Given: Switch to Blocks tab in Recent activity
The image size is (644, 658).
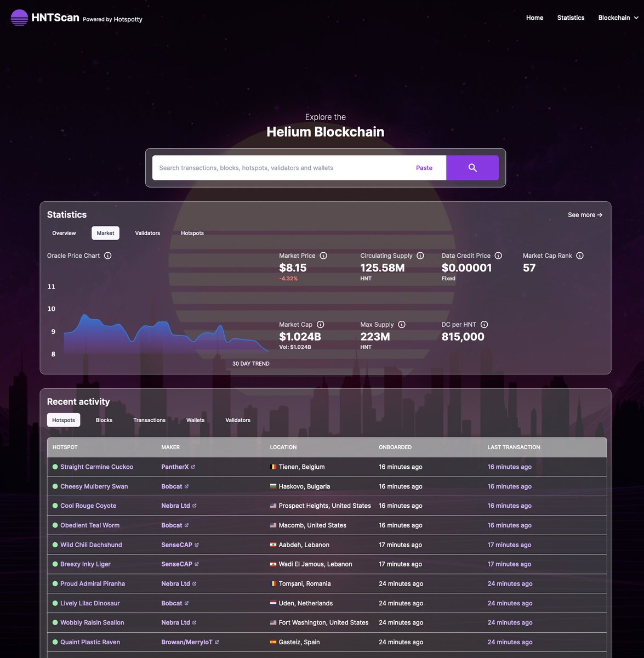Looking at the screenshot, I should [104, 420].
